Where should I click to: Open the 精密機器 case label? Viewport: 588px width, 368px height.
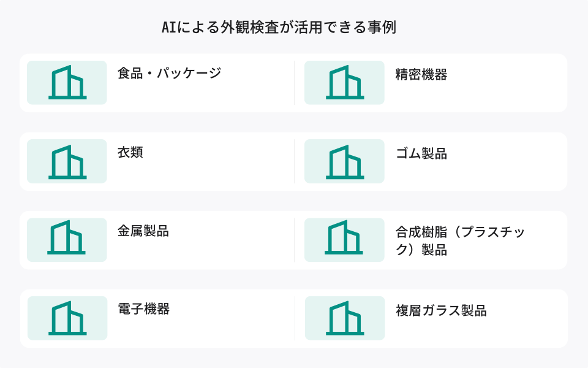[421, 74]
